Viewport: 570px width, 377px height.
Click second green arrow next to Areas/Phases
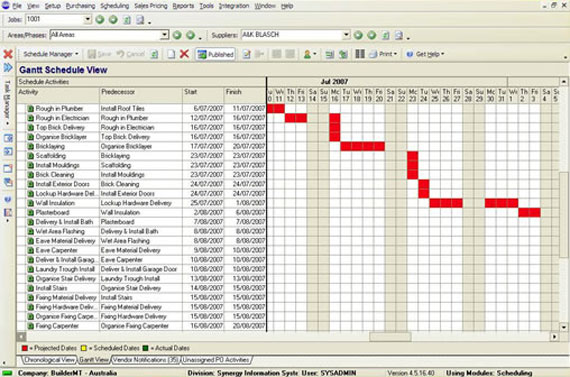[190, 35]
